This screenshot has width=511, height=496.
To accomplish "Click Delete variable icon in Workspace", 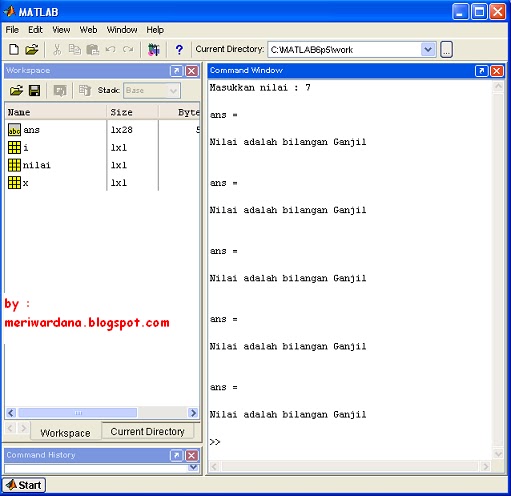I will (x=85, y=90).
